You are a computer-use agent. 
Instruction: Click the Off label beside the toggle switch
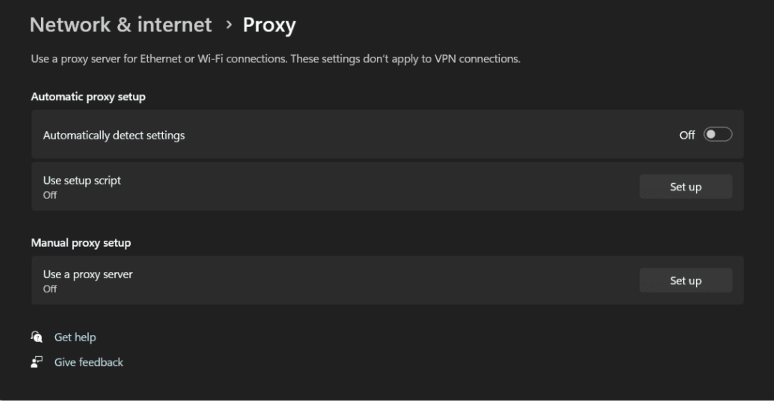tap(687, 135)
